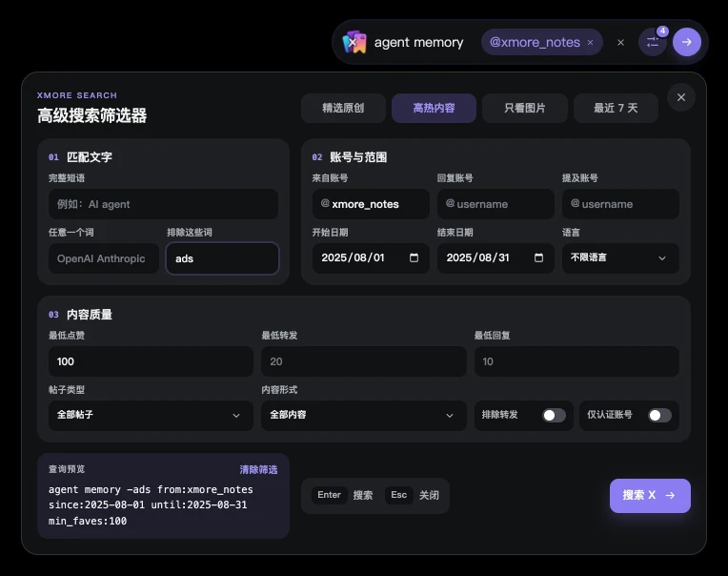Select the 高热内容 preset tab
This screenshot has width=728, height=576.
point(434,108)
